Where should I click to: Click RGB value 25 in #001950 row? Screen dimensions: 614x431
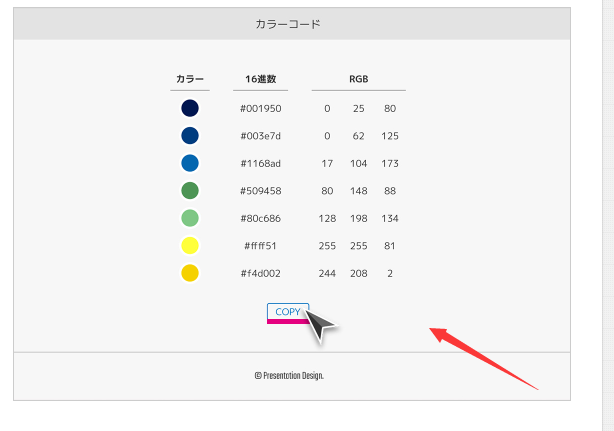pyautogui.click(x=359, y=108)
